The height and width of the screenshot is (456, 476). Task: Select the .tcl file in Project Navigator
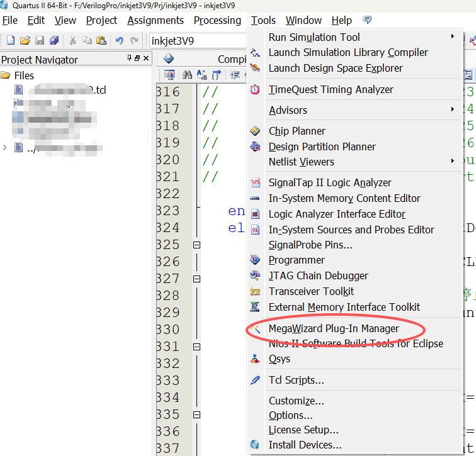click(x=60, y=90)
